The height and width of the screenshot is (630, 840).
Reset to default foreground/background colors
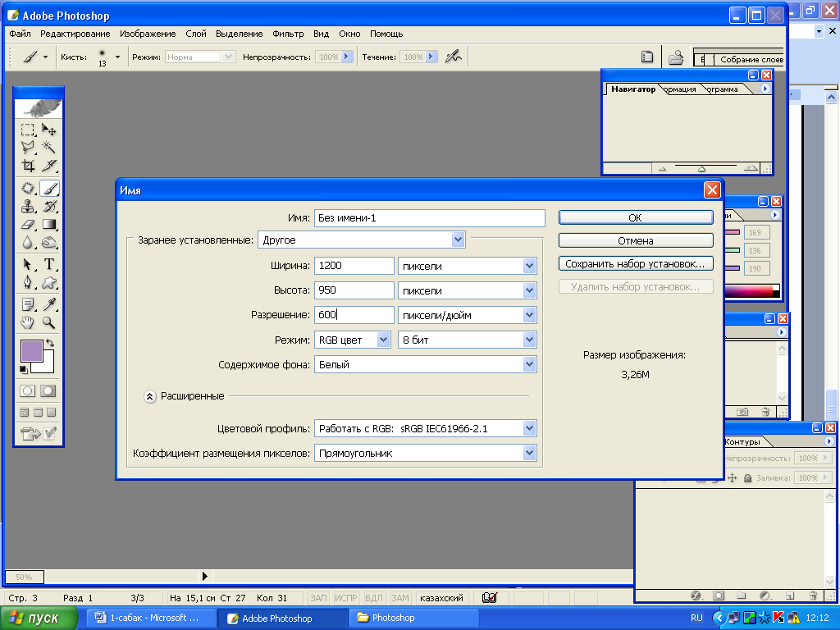pos(24,370)
